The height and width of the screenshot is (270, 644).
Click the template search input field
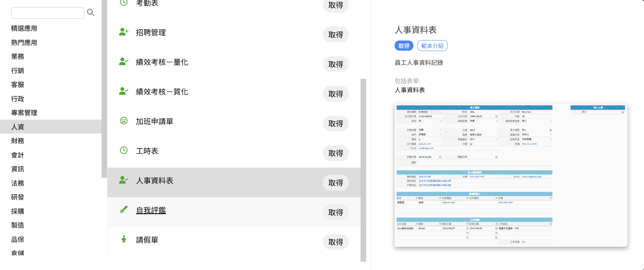[48, 13]
